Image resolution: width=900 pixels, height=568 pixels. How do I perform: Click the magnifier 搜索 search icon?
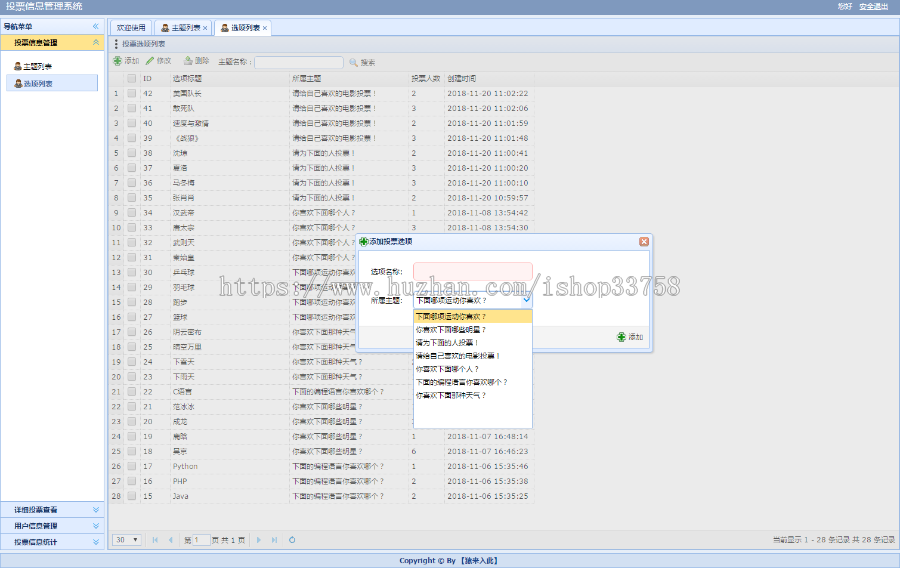tap(354, 62)
